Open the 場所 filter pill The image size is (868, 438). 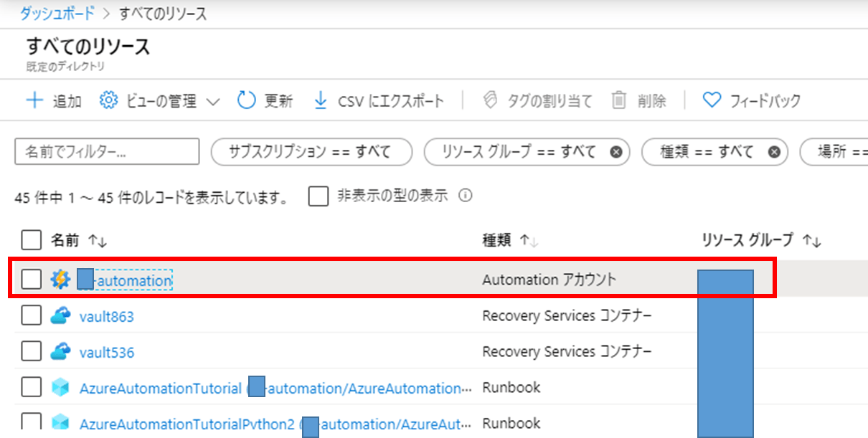pyautogui.click(x=834, y=152)
